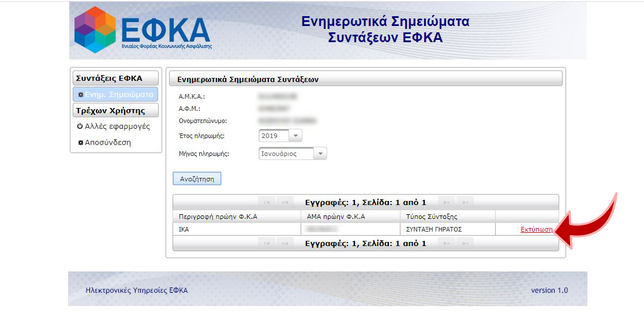The image size is (644, 324).
Task: Click the Αναζήτηση search button
Action: pos(197,179)
